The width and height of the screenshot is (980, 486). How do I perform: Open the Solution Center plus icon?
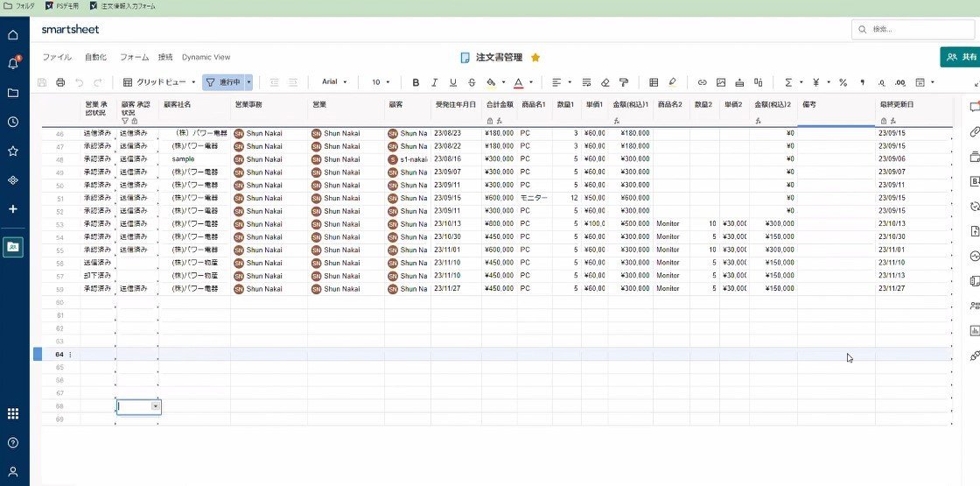pos(13,209)
